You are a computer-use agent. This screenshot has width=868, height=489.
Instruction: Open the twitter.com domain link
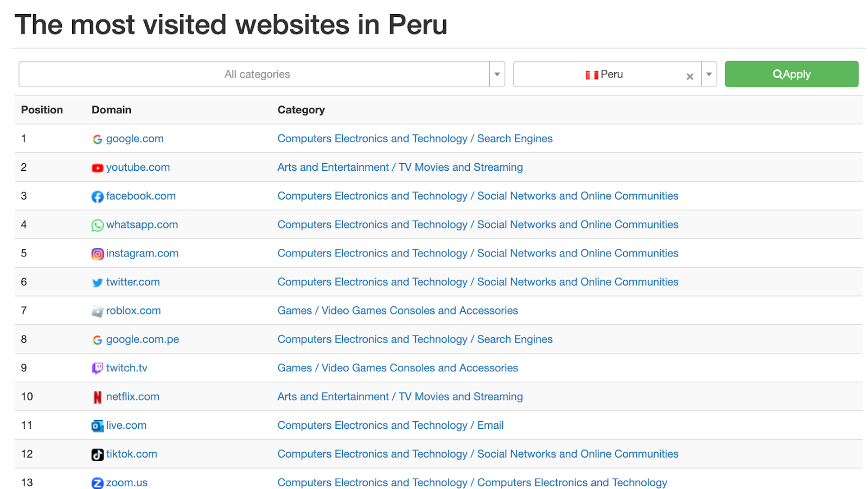tap(133, 282)
